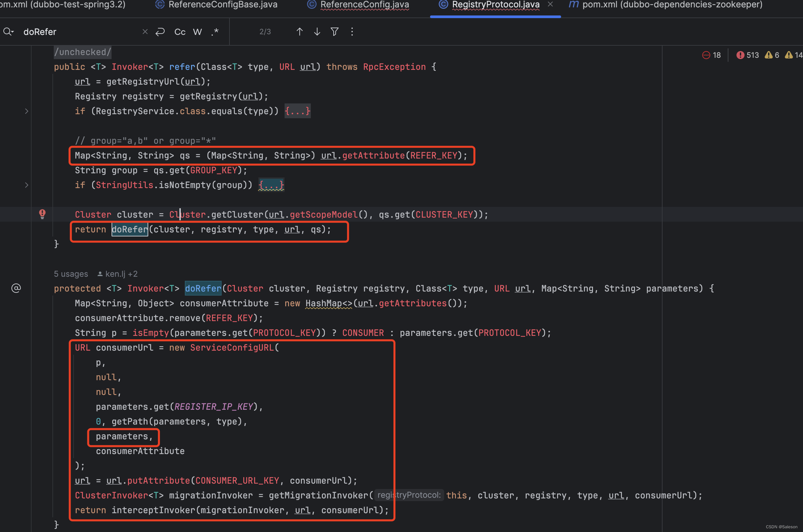Go to next search occurrence arrow
803x532 pixels.
317,32
